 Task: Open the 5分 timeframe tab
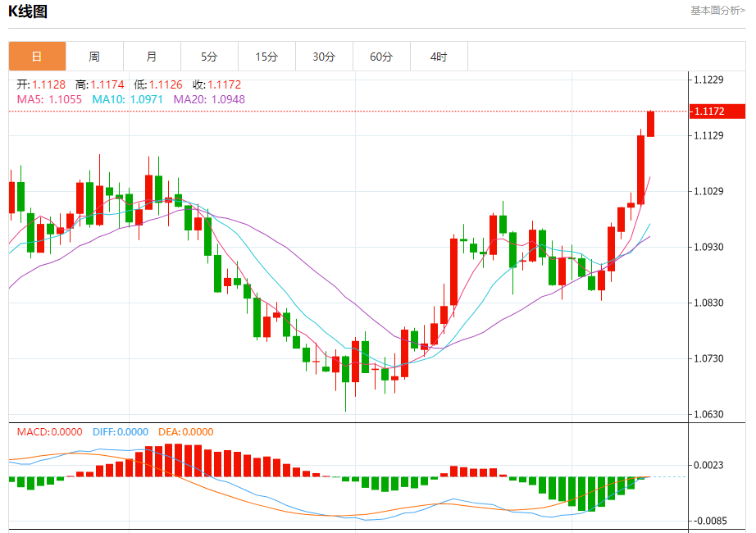[x=209, y=57]
